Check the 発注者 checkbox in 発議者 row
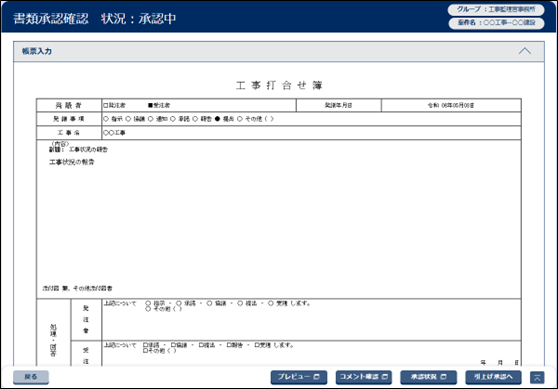 pos(106,105)
